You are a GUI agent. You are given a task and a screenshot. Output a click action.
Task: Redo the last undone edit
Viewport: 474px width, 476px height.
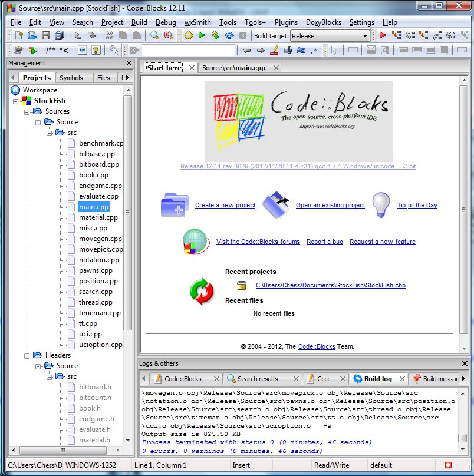(x=91, y=35)
